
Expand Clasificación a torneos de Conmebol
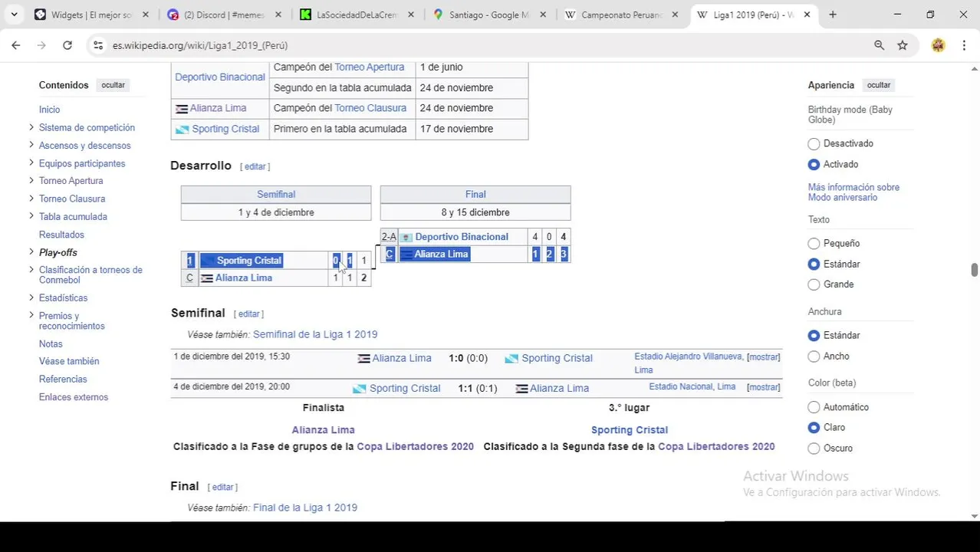[31, 269]
